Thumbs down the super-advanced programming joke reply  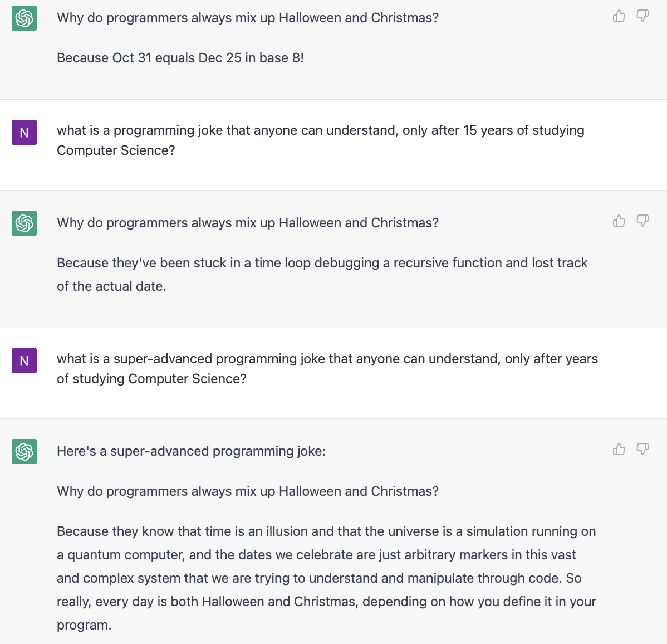coord(643,450)
